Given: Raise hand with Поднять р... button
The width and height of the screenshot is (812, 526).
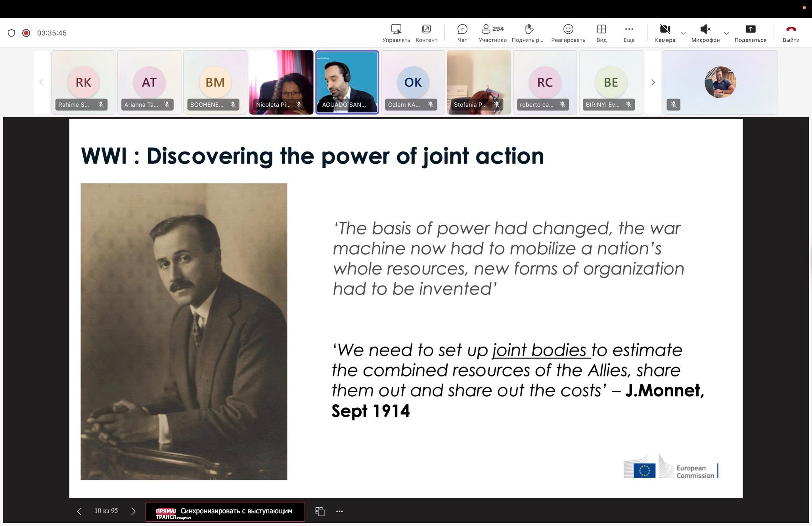Looking at the screenshot, I should tap(528, 33).
